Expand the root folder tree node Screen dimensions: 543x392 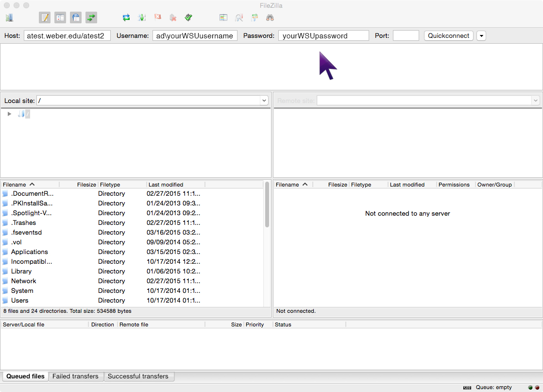pos(9,114)
